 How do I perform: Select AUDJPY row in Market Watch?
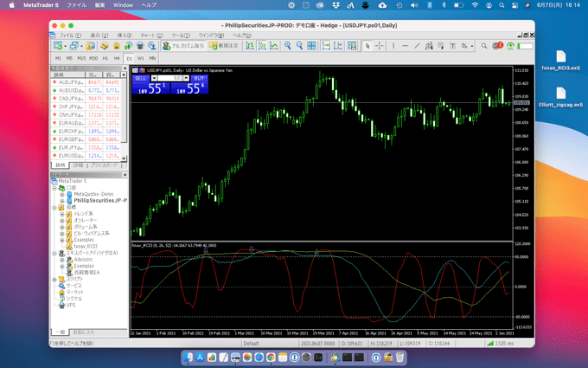click(86, 82)
